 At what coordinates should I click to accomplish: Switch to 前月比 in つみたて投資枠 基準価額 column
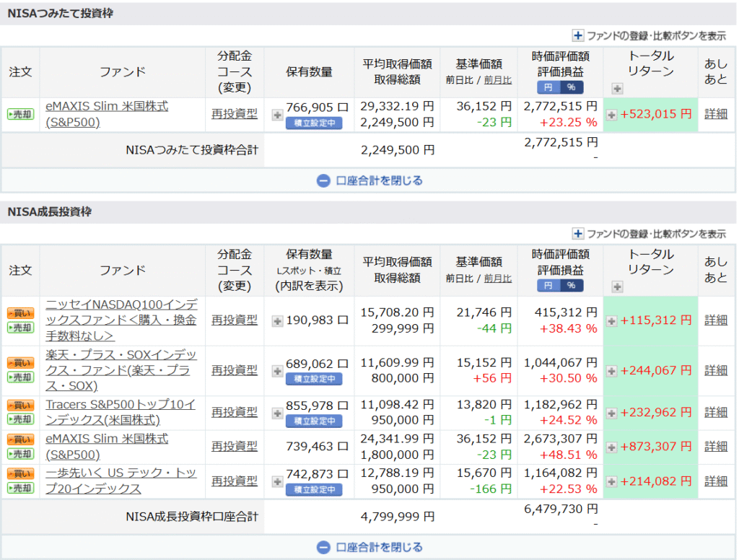click(497, 80)
